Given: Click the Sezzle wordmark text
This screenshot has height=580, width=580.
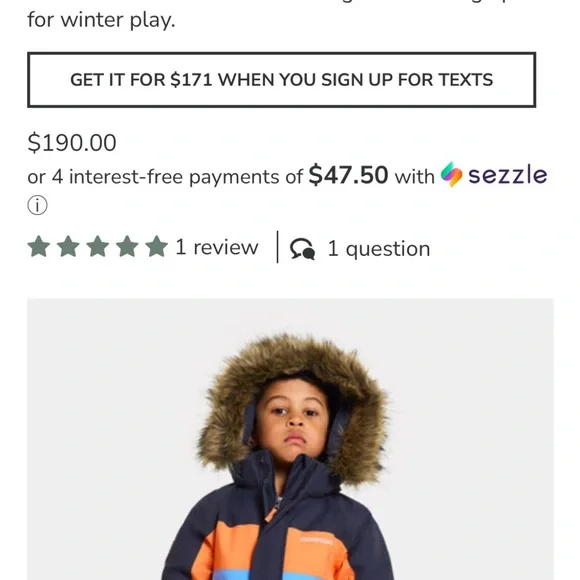Looking at the screenshot, I should [x=508, y=175].
